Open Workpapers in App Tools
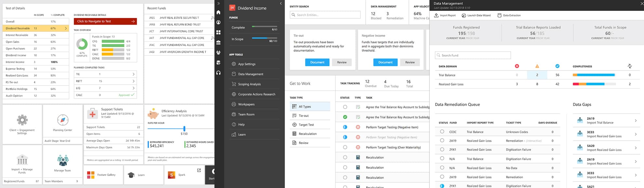644x188 pixels. (254, 104)
